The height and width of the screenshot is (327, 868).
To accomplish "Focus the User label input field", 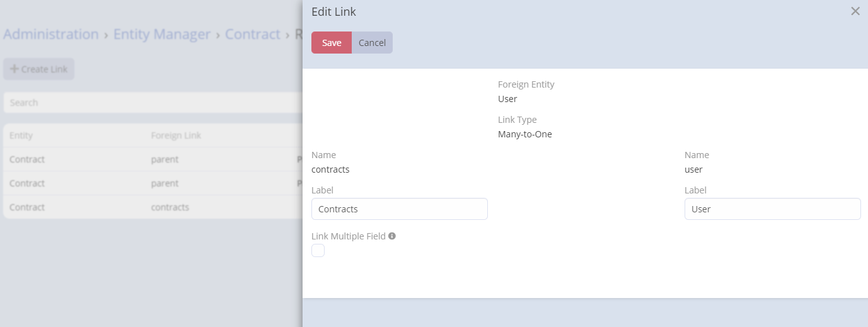I will pyautogui.click(x=772, y=209).
